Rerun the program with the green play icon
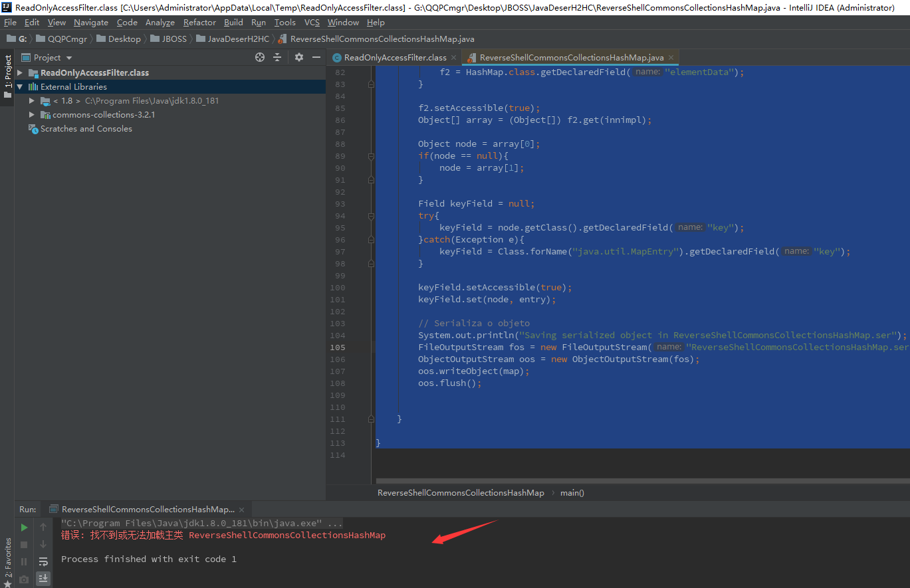This screenshot has height=588, width=910. tap(24, 528)
